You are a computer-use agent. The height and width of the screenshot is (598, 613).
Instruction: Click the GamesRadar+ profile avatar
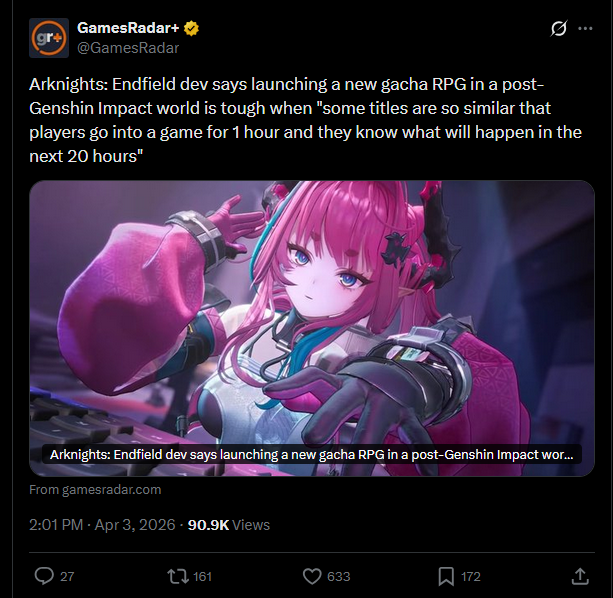(49, 38)
